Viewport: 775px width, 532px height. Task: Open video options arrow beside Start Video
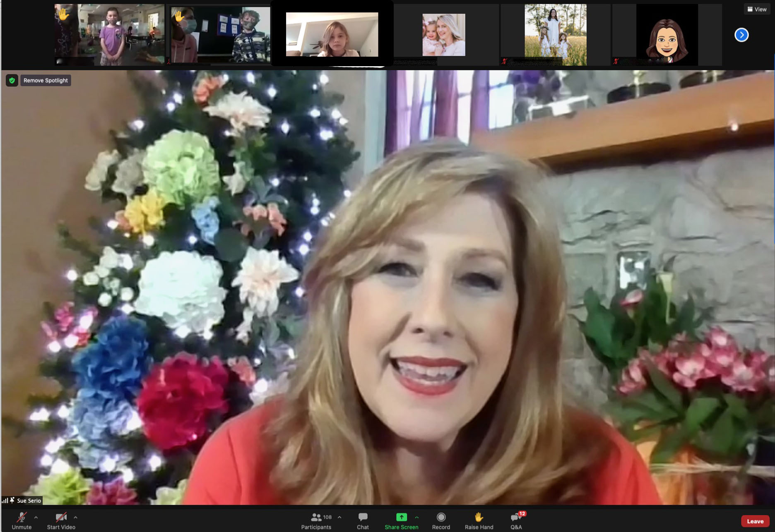[75, 517]
